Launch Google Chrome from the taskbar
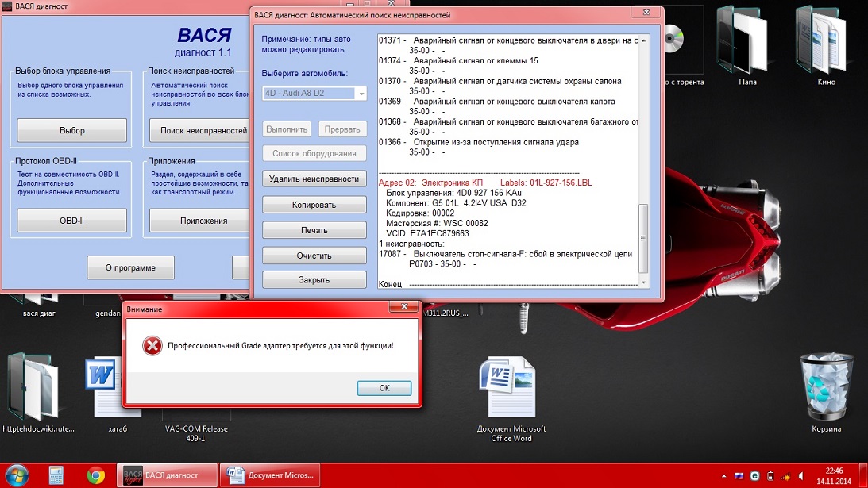The image size is (868, 488). click(x=96, y=475)
